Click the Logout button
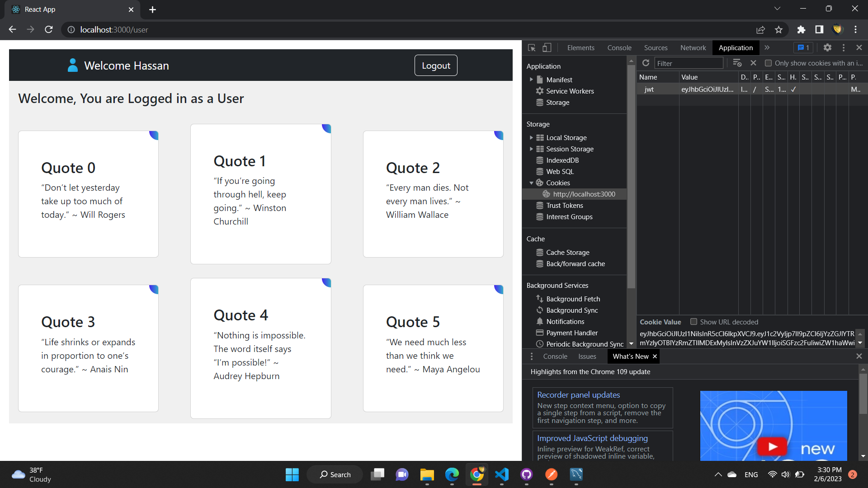 tap(435, 65)
